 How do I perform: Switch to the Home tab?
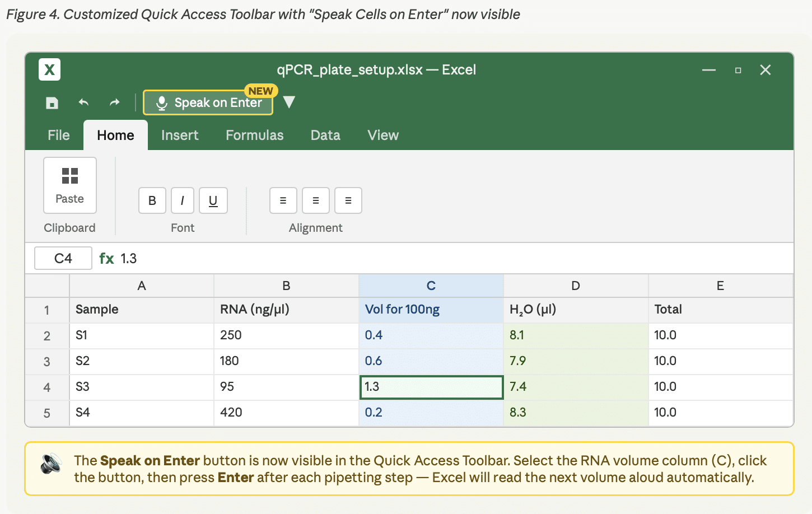coord(115,135)
